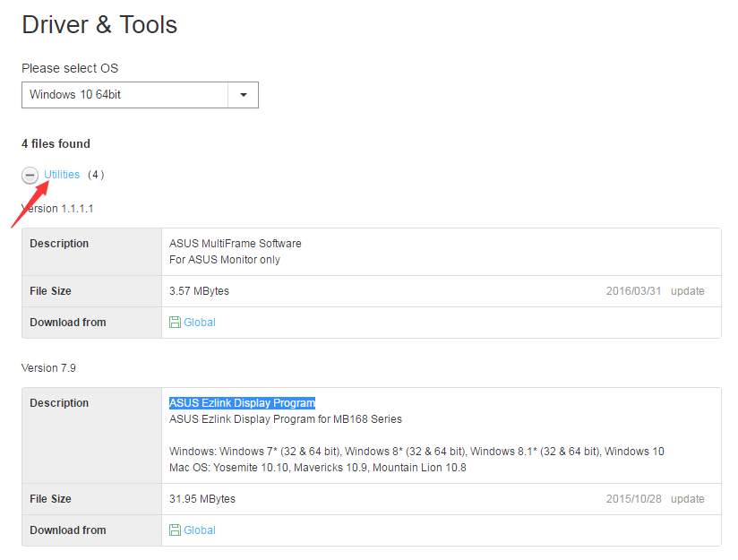The width and height of the screenshot is (738, 560).
Task: Open the OS selection dropdown arrow
Action: [x=244, y=95]
